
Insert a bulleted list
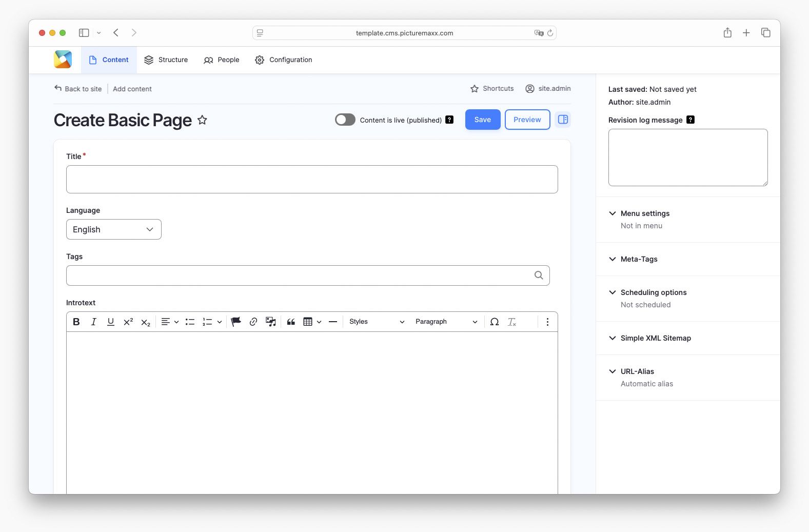190,322
